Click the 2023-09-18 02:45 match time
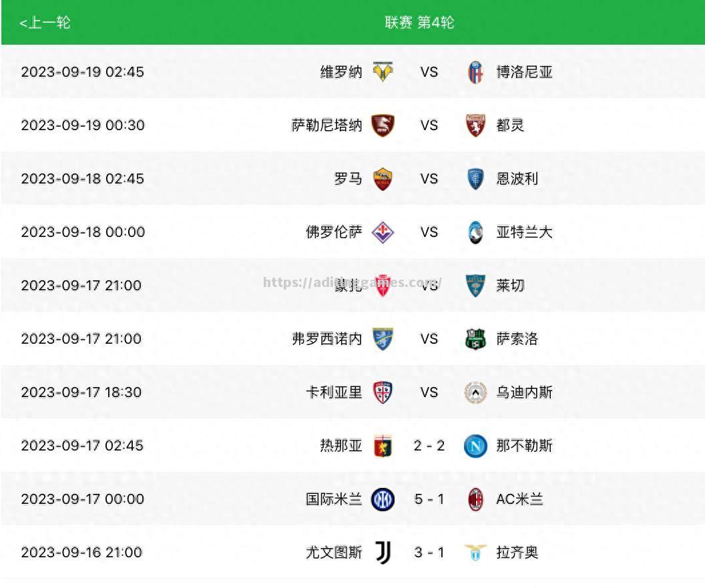The width and height of the screenshot is (705, 588). point(82,179)
